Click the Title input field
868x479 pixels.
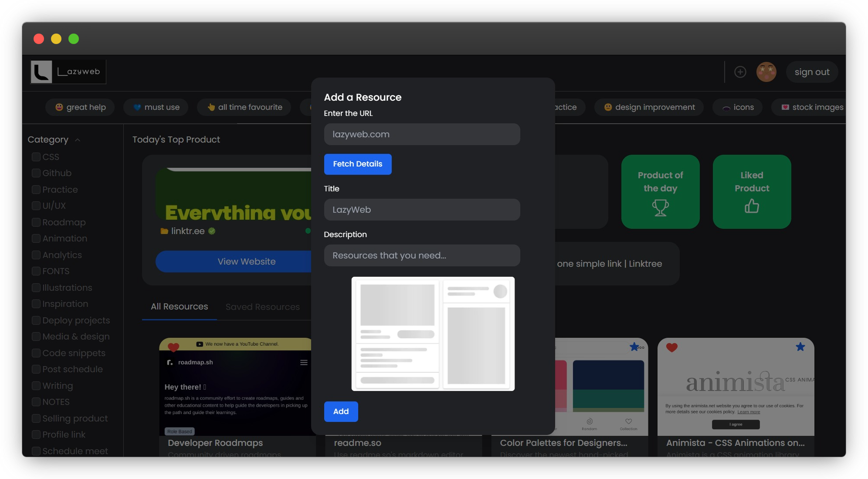click(422, 210)
